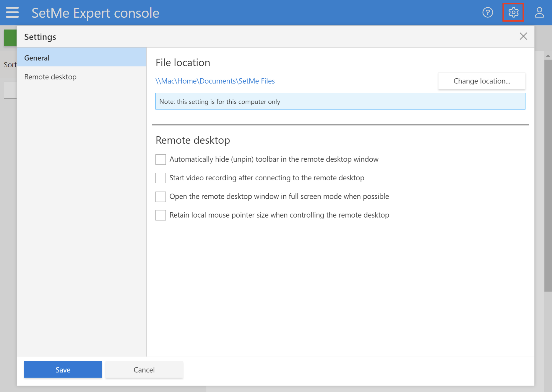Click the highlighted Settings gear icon
Image resolution: width=552 pixels, height=392 pixels.
tap(514, 12)
